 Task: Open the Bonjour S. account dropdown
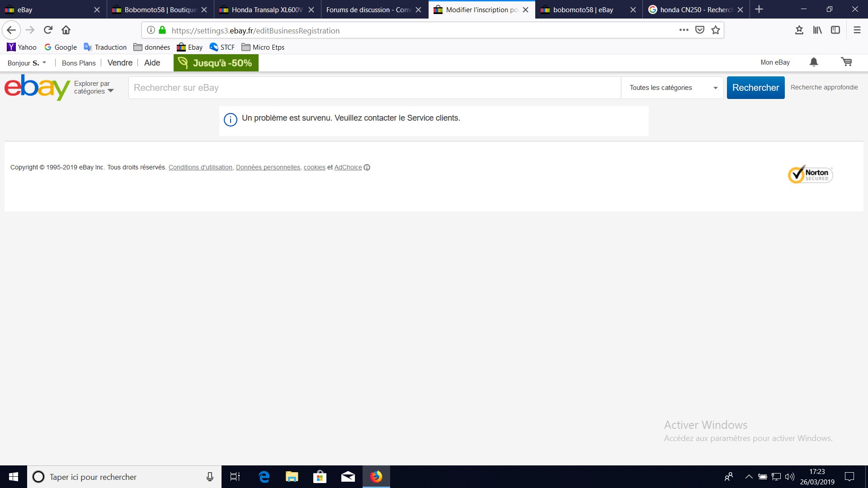click(27, 63)
